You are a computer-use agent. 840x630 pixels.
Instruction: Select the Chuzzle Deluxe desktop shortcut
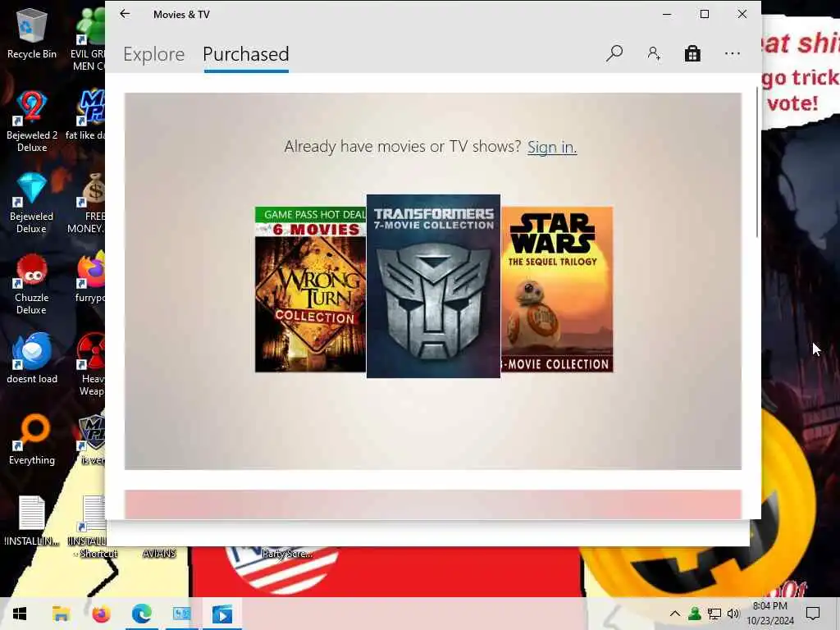point(32,285)
